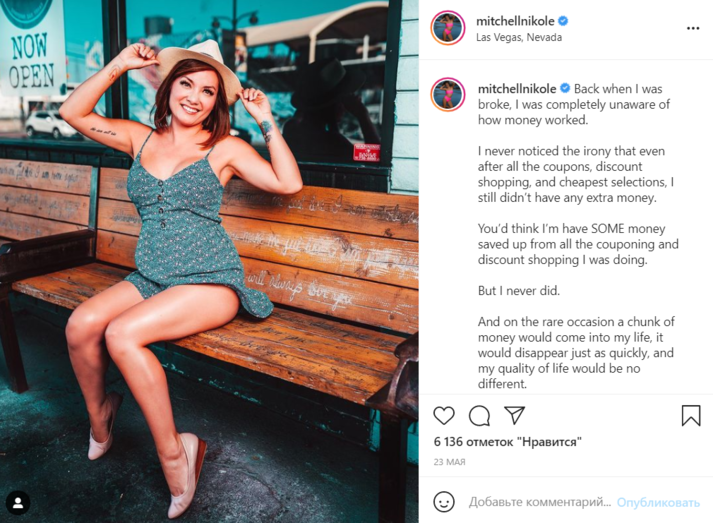Click the profile avatar beside the caption

pyautogui.click(x=448, y=94)
